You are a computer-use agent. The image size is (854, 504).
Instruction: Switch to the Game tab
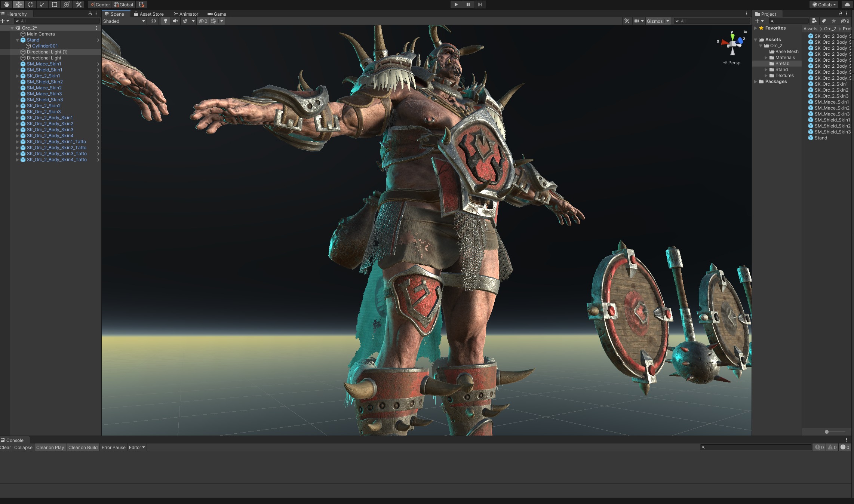click(x=217, y=14)
